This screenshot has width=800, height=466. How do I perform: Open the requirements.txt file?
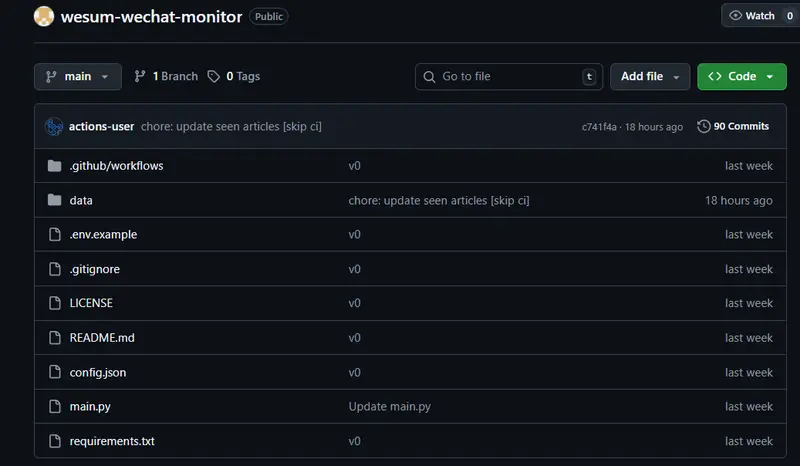point(112,441)
